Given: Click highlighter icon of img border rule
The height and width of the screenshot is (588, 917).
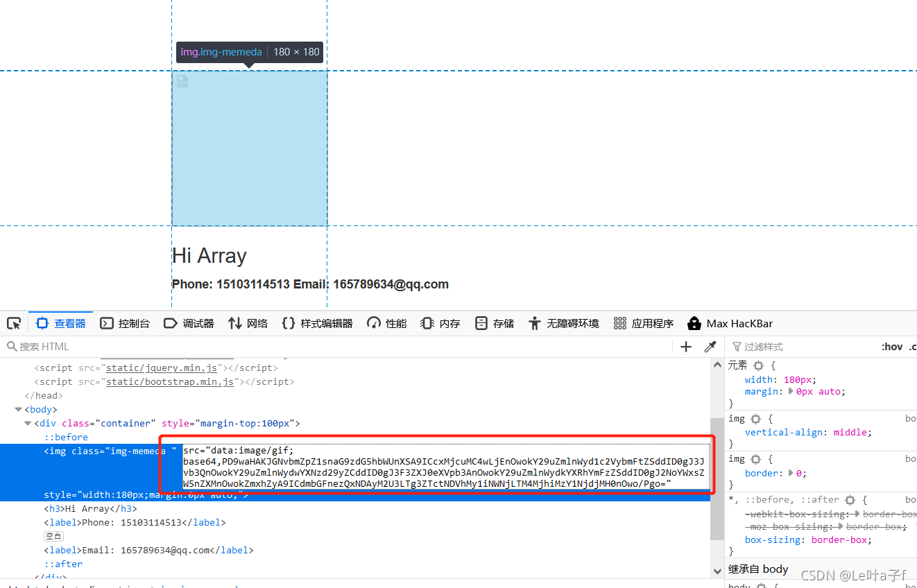Looking at the screenshot, I should tap(756, 459).
